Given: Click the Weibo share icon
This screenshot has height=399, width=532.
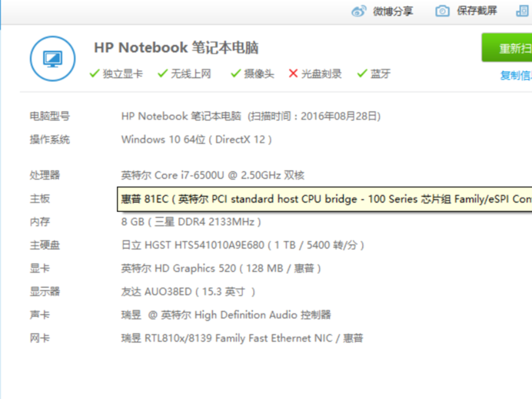Looking at the screenshot, I should pyautogui.click(x=359, y=11).
